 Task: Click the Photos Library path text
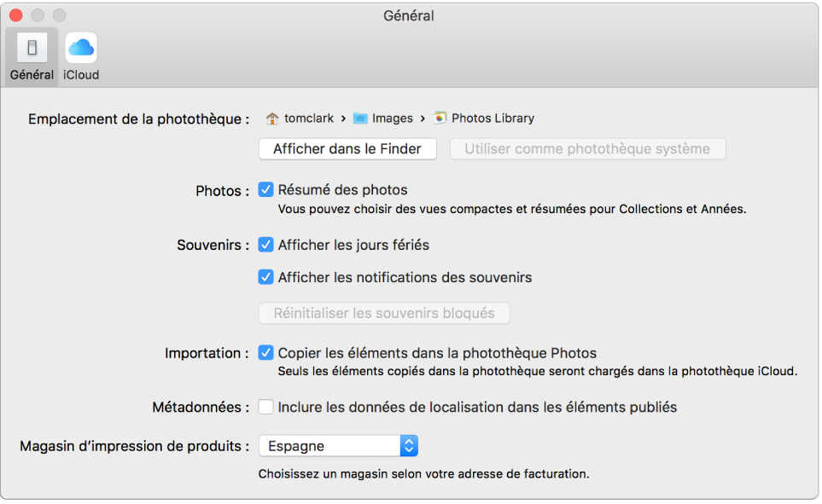tap(493, 119)
